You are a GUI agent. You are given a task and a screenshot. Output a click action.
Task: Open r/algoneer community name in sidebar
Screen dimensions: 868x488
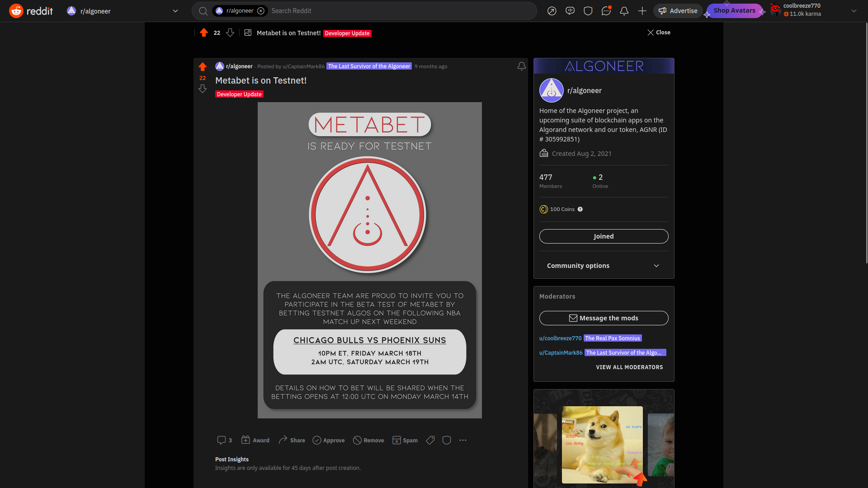[585, 90]
